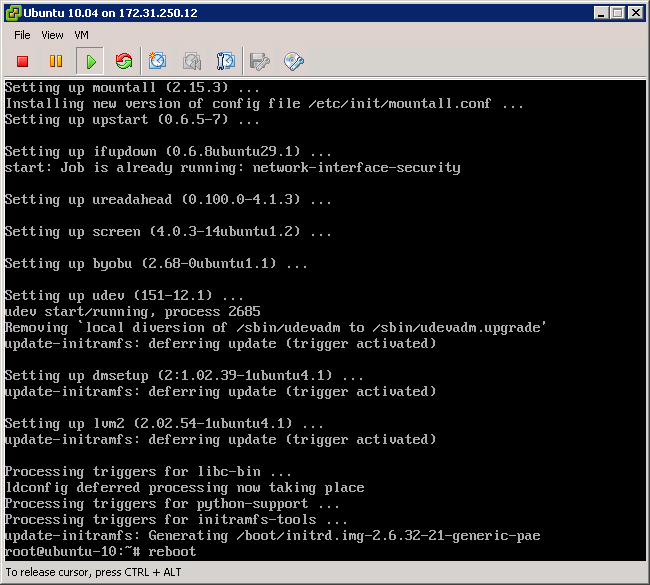Open the VM menu
Screen dimensions: 650x585
(81, 35)
